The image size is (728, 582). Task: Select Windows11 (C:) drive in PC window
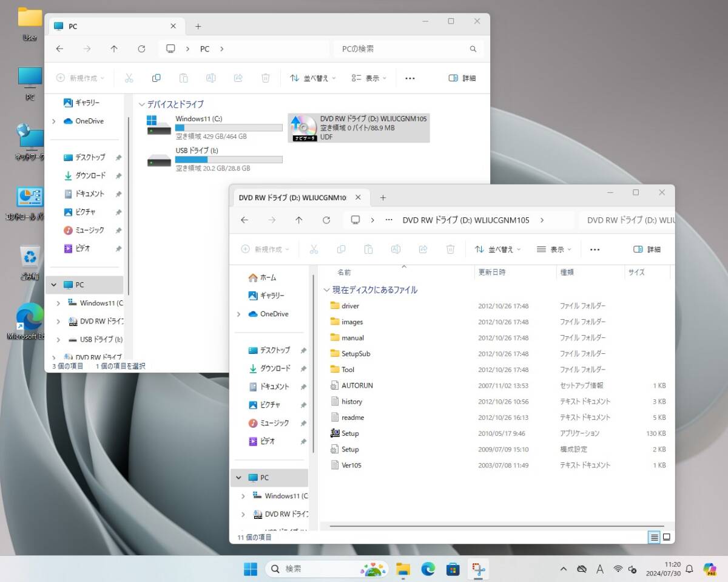[x=214, y=127]
